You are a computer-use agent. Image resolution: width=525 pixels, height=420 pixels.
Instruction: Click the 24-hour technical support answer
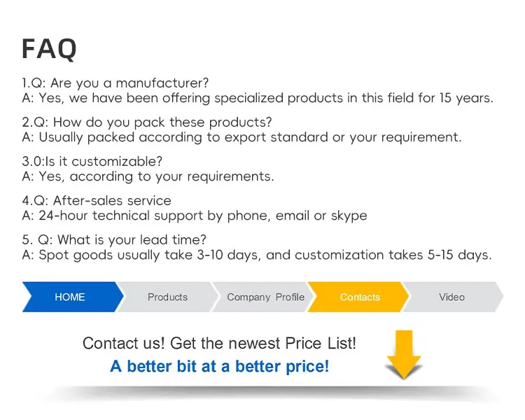pos(195,216)
